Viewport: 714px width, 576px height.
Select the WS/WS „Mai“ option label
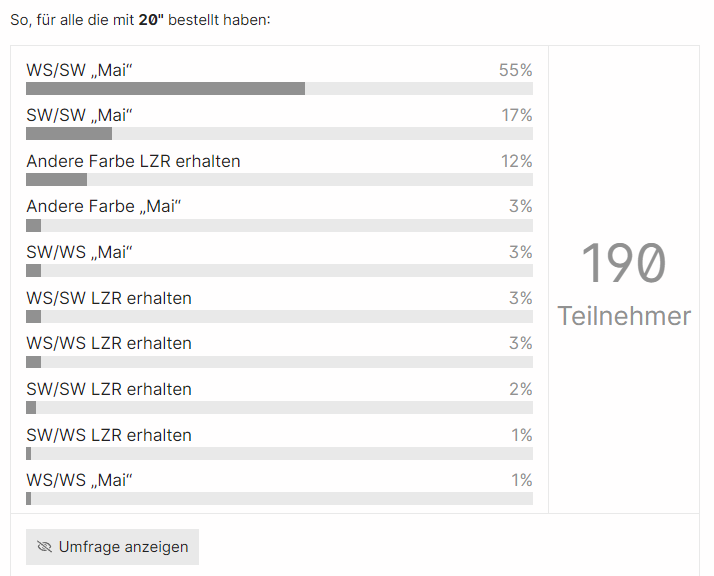point(80,481)
